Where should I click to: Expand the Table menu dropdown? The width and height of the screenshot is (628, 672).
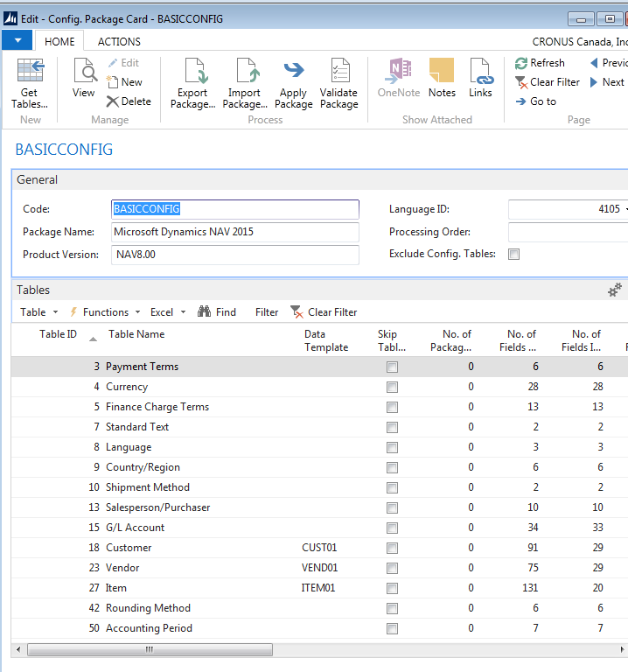(56, 312)
